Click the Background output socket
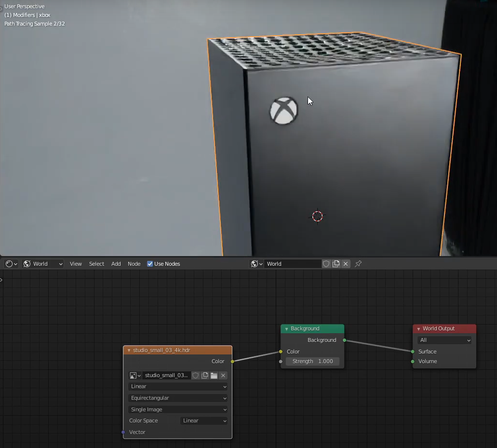 tap(344, 340)
